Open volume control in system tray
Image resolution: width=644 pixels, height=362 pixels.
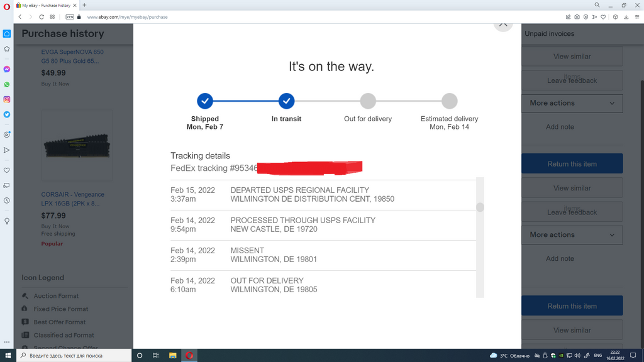point(577,356)
